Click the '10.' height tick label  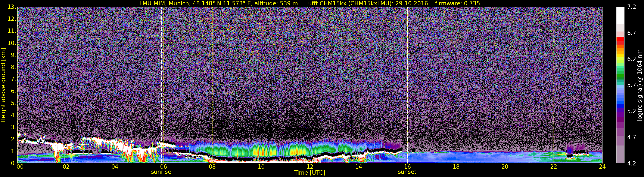[x=12, y=43]
